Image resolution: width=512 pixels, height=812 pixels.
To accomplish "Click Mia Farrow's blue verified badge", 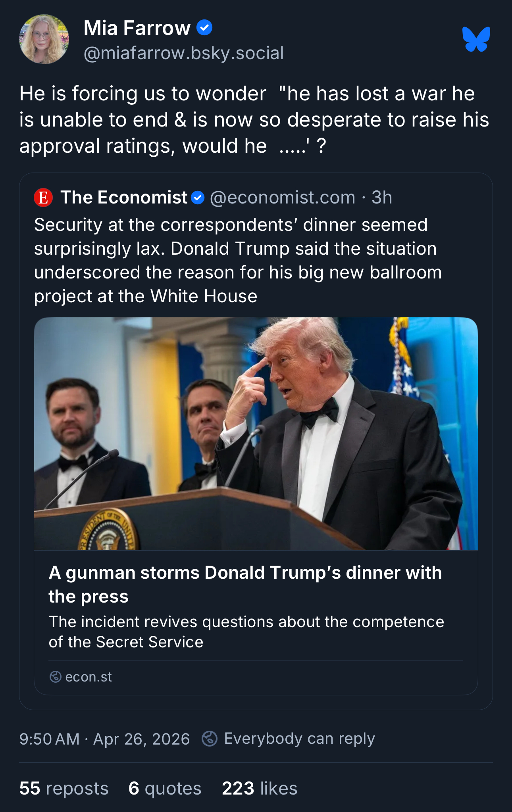I will 204,28.
